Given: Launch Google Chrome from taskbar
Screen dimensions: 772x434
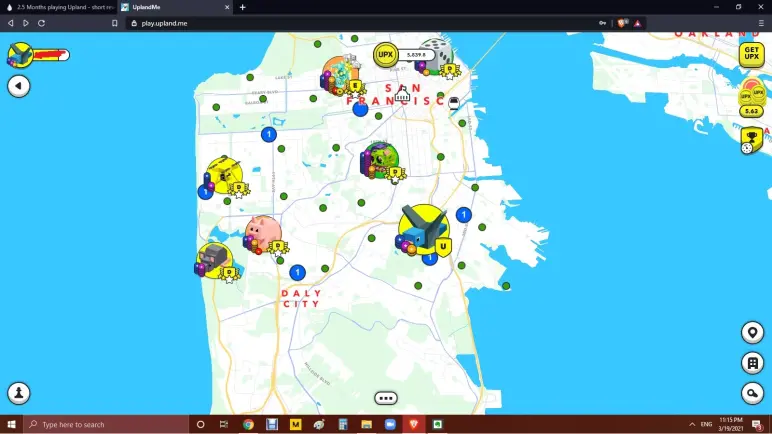Looking at the screenshot, I should click(248, 424).
